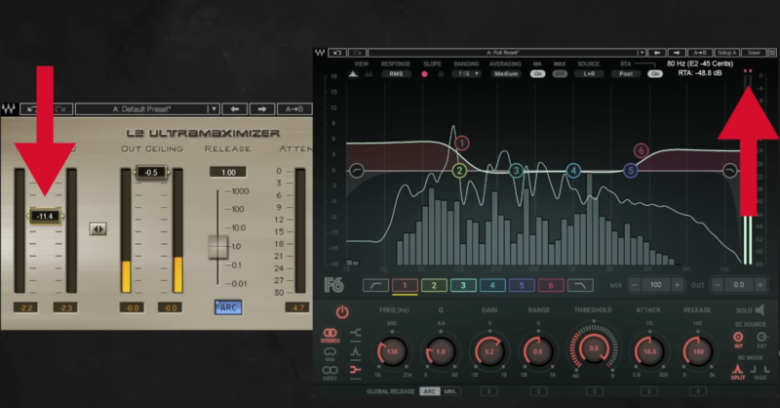Select band node 4 on F6 graph

coord(573,171)
